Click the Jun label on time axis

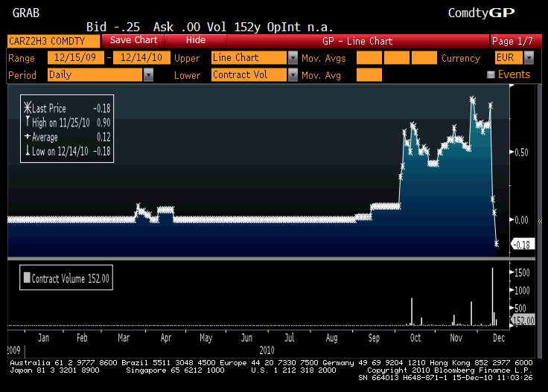point(246,338)
